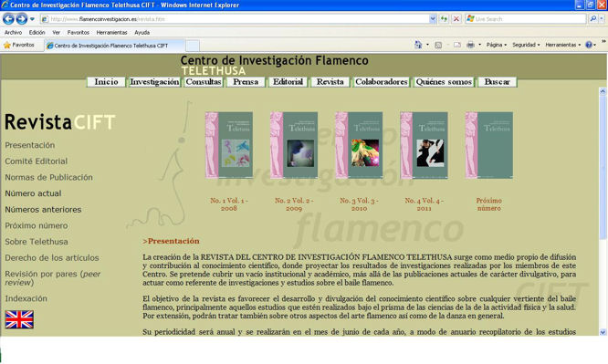The width and height of the screenshot is (608, 364).
Task: Stop loading with the red X icon
Action: (x=456, y=18)
